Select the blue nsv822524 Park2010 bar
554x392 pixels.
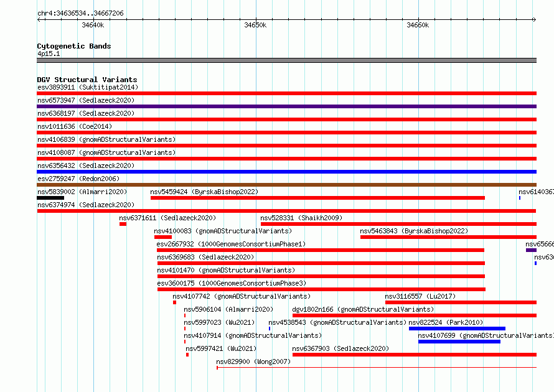457,329
